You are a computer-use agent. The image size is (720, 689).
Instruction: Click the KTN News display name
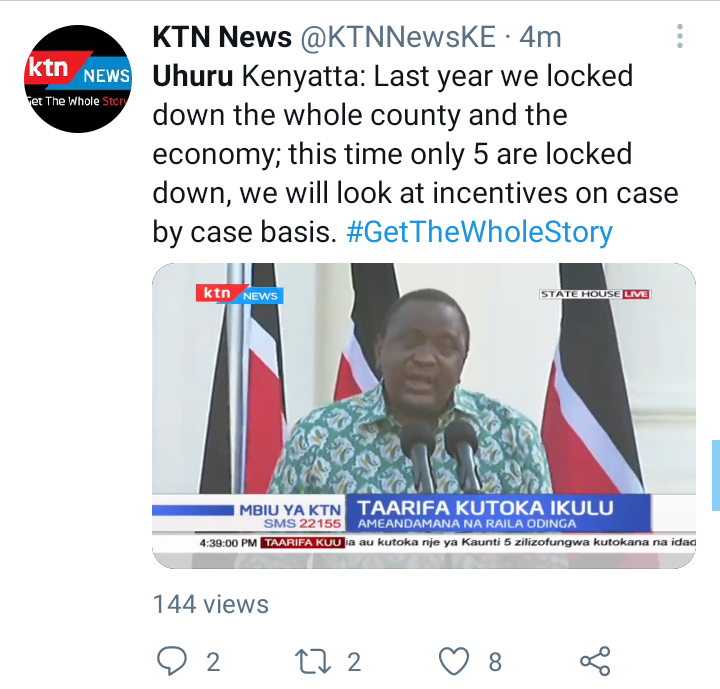222,37
